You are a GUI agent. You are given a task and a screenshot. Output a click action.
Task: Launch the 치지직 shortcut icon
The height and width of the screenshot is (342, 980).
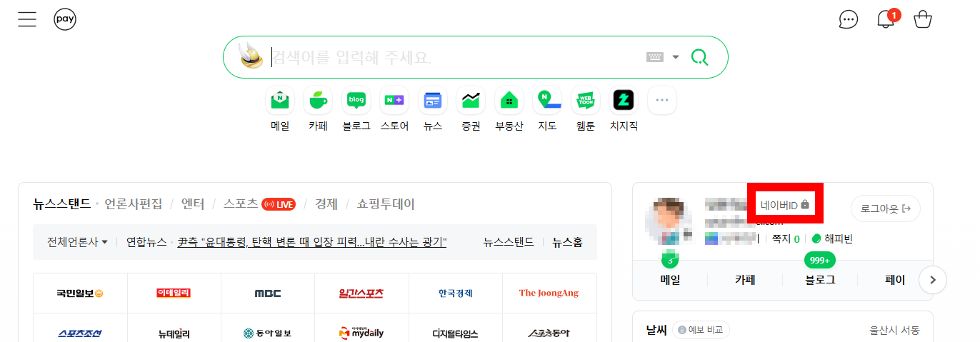(x=624, y=101)
